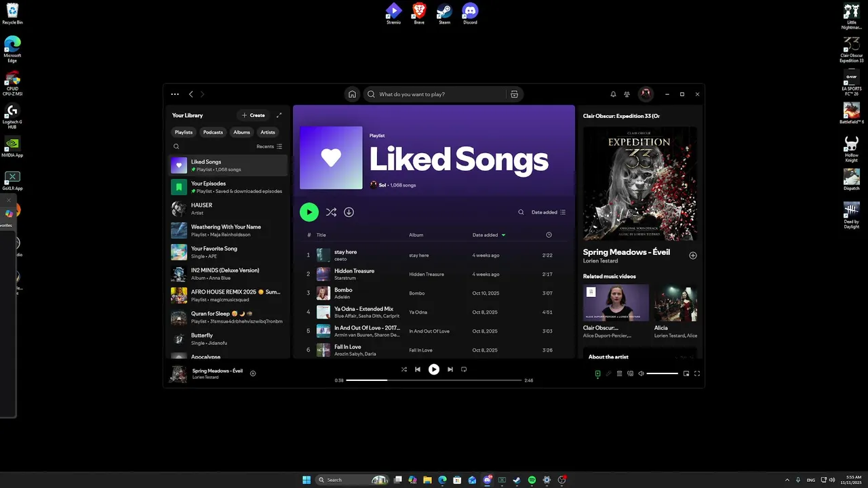868x488 pixels.
Task: Toggle the Albums filter chip
Action: click(242, 132)
